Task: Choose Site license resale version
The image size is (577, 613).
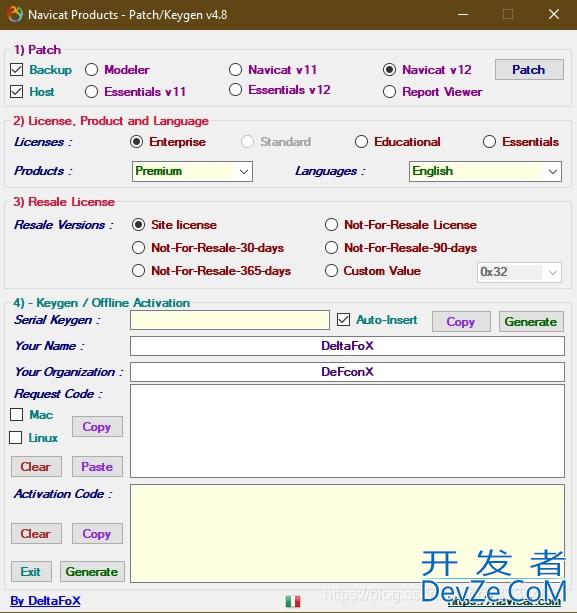Action: pos(138,225)
